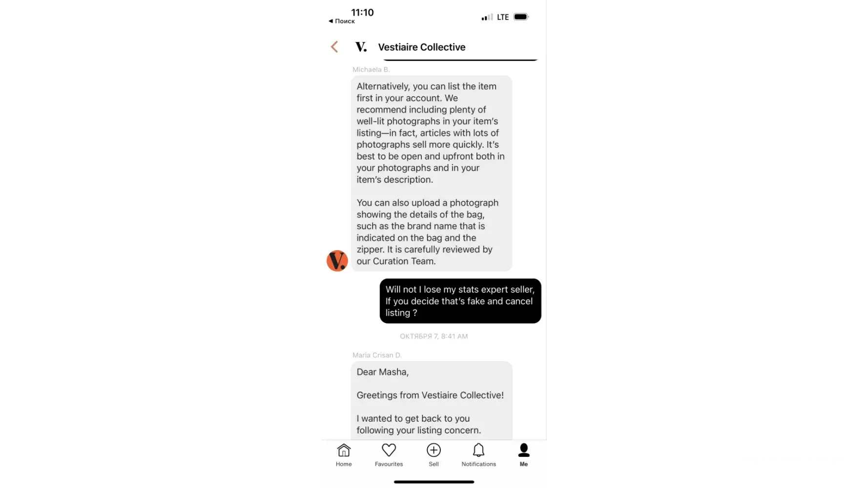This screenshot has height=488, width=868.
Task: Select the Notifications tab label
Action: pos(478,464)
